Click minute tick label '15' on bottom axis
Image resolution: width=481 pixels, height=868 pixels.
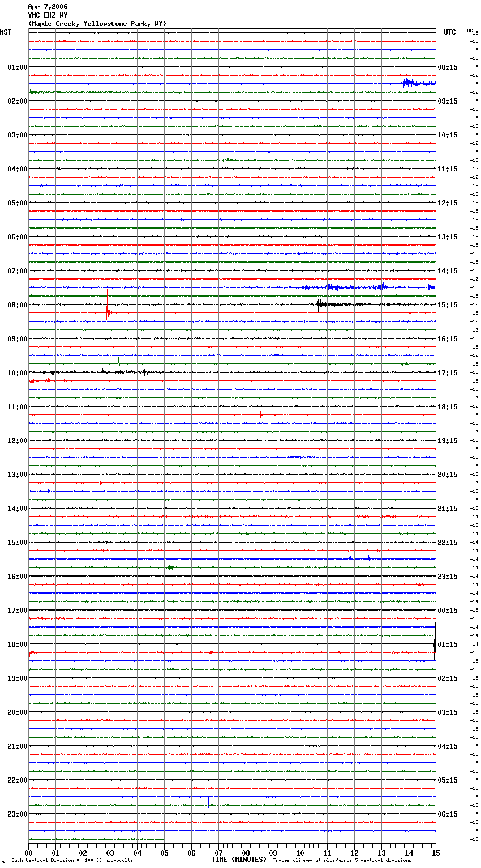coord(436,853)
